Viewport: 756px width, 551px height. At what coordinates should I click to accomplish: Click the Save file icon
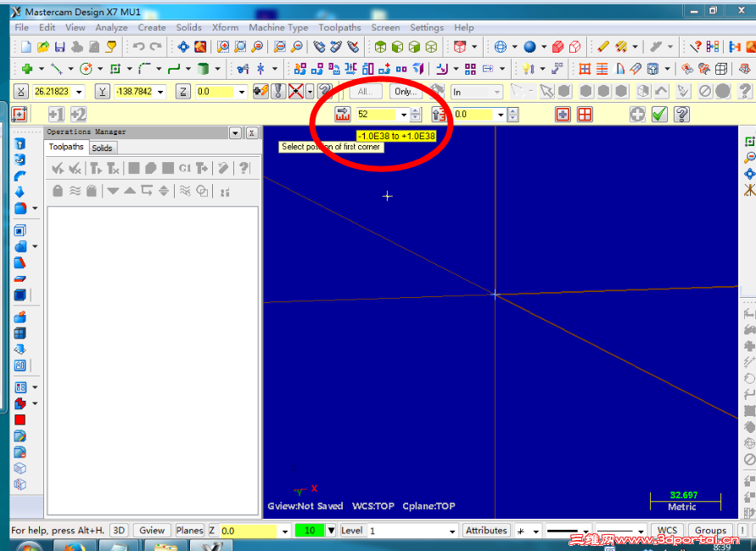[x=59, y=48]
